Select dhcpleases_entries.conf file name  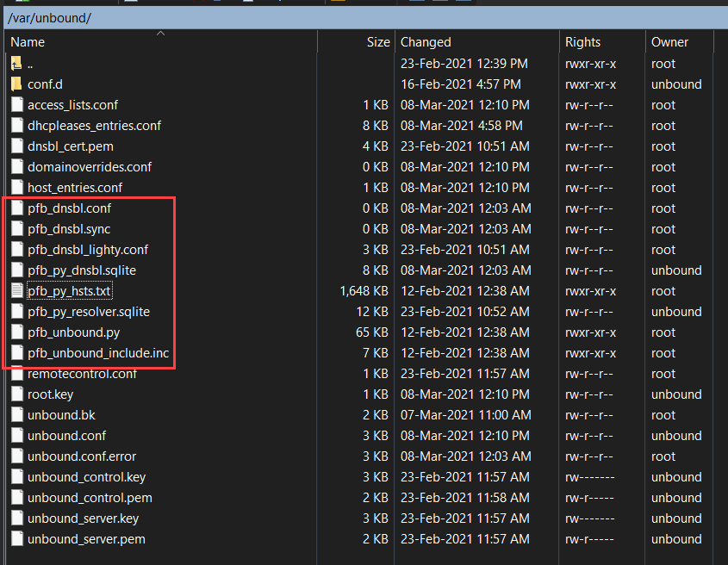[94, 126]
